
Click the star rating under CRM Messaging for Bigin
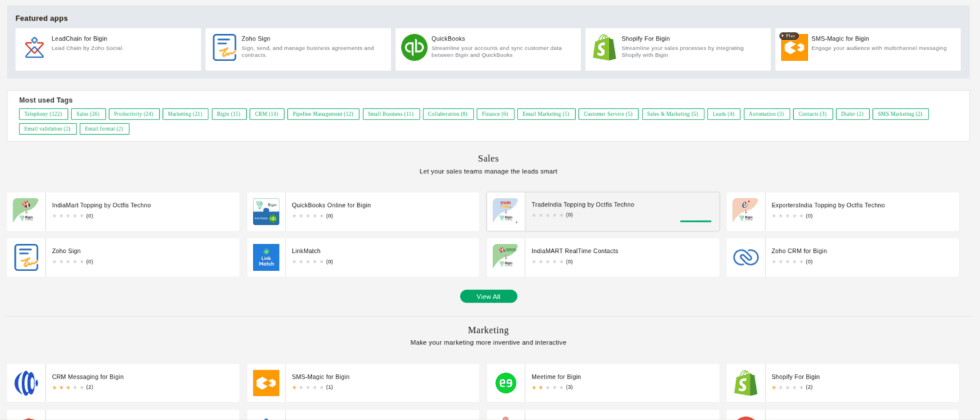point(68,388)
